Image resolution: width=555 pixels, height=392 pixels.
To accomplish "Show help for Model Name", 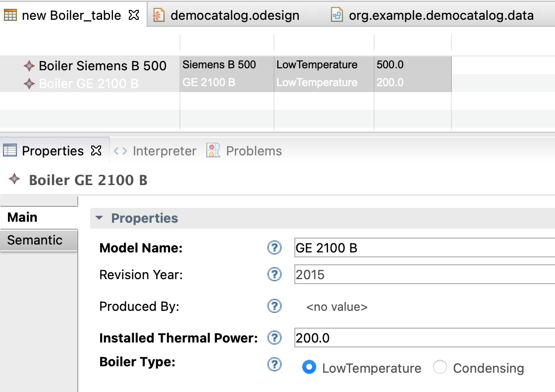I will [275, 247].
